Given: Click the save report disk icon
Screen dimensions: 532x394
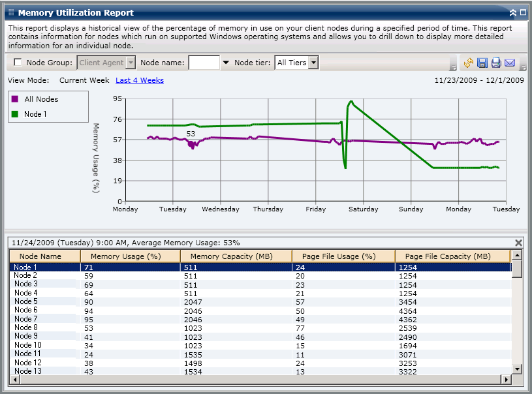Looking at the screenshot, I should [x=482, y=63].
